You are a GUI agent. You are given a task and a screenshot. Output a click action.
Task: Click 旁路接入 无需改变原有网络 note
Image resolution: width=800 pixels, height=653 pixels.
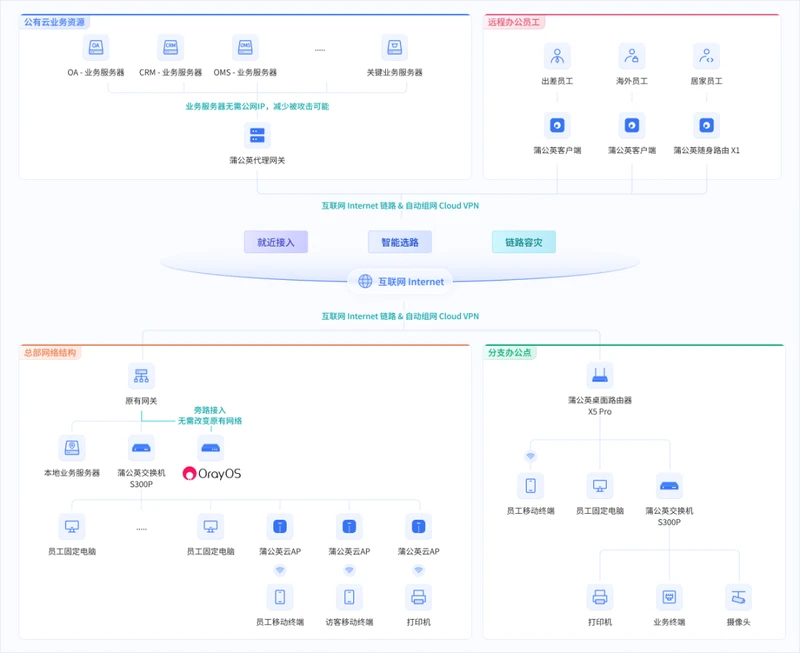coord(210,416)
